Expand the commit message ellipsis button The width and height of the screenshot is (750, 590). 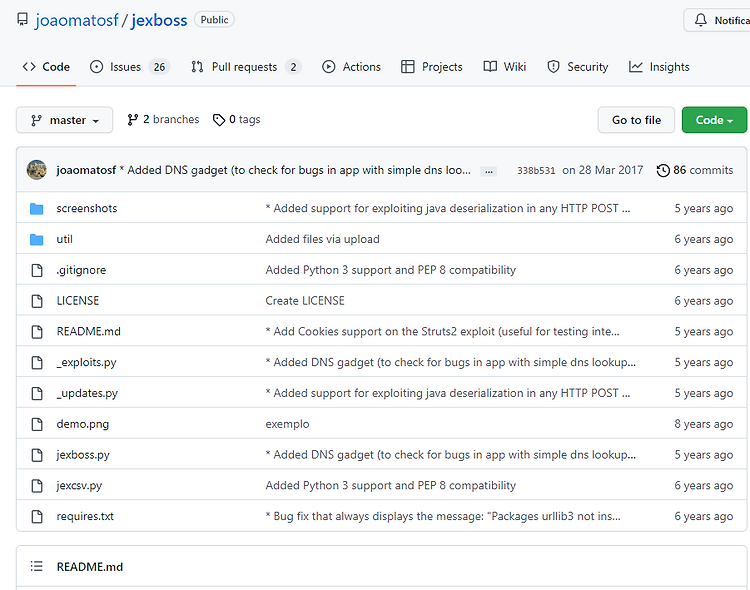tap(488, 171)
